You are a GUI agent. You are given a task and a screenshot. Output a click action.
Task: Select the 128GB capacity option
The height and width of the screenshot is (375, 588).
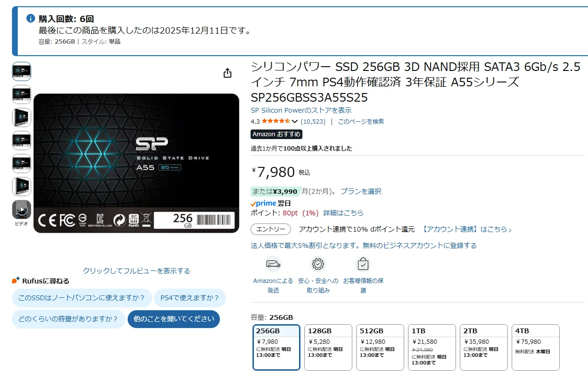[x=330, y=348]
